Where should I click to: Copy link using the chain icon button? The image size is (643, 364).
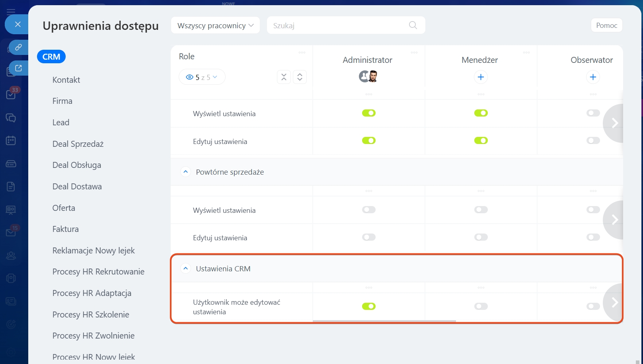18,47
